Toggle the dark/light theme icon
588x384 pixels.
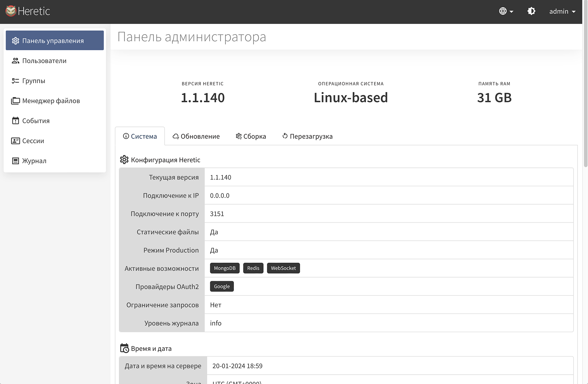531,11
